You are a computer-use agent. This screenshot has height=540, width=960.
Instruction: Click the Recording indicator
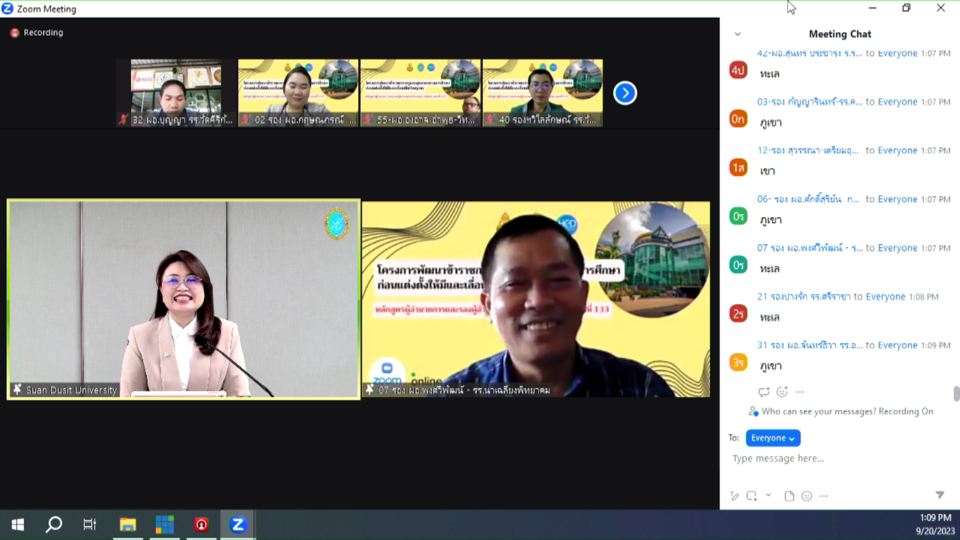point(37,32)
